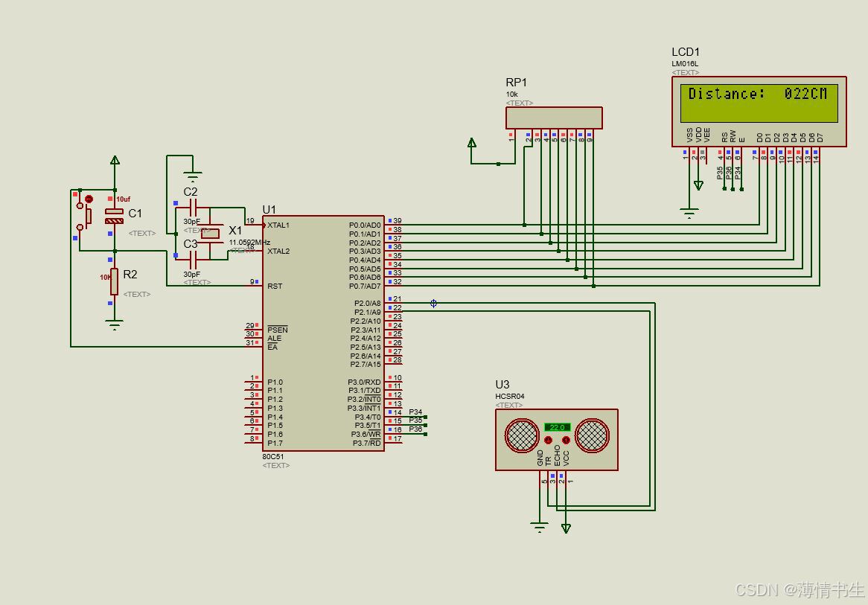Select the U3 reference label
868x605 pixels.
(502, 385)
